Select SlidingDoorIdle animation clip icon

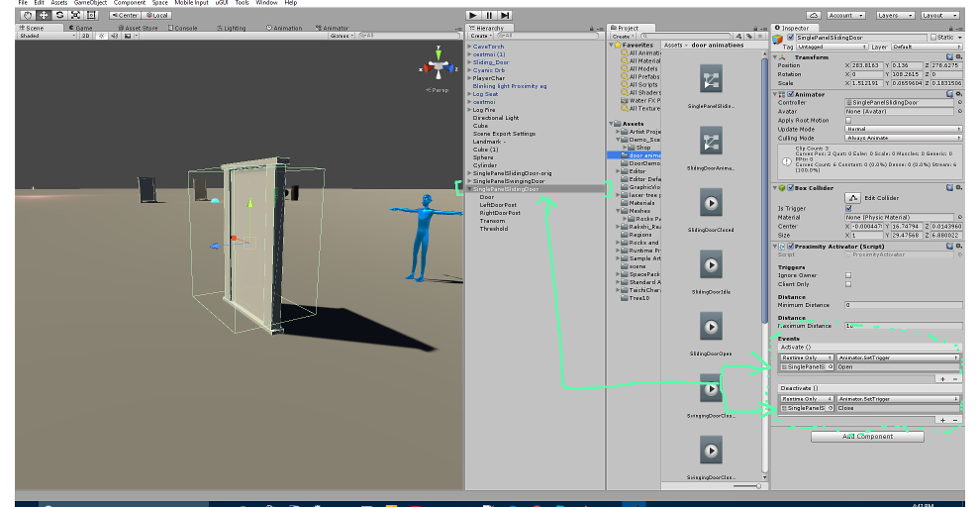(x=712, y=265)
